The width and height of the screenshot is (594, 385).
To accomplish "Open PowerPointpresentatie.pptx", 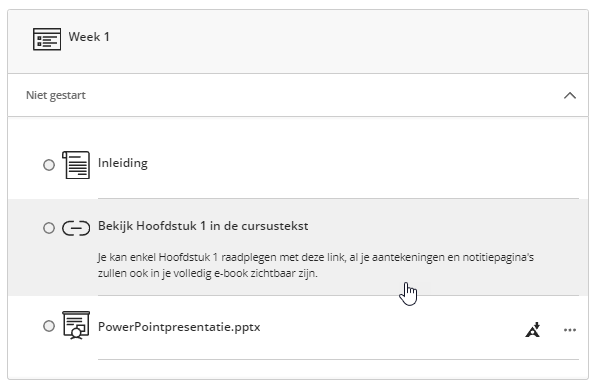I will 179,327.
